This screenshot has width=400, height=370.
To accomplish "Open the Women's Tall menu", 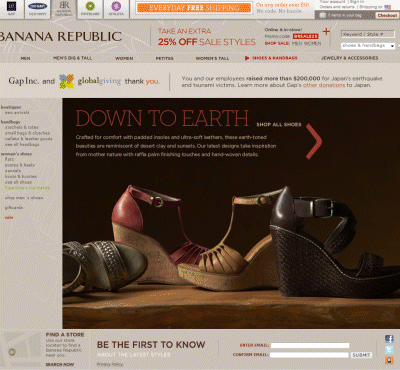I will [212, 58].
